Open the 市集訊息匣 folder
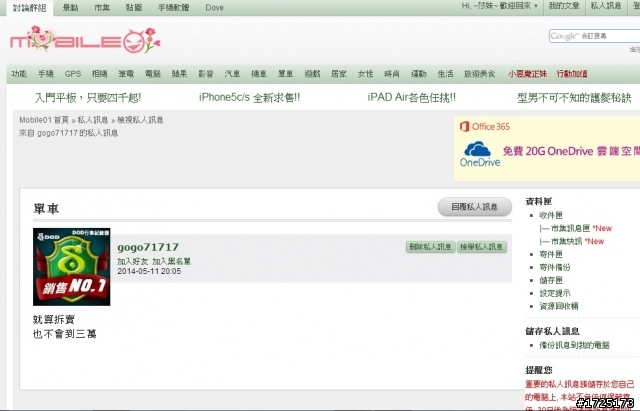 tap(570, 228)
